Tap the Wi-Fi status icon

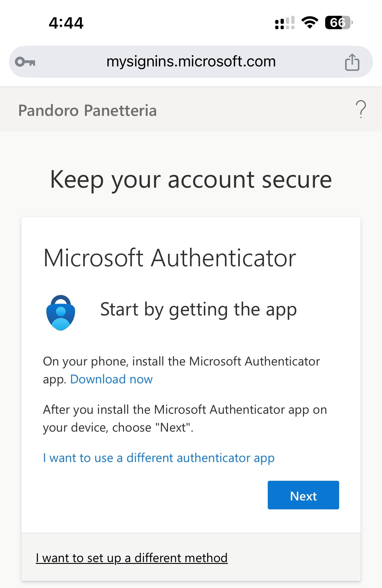click(x=310, y=23)
